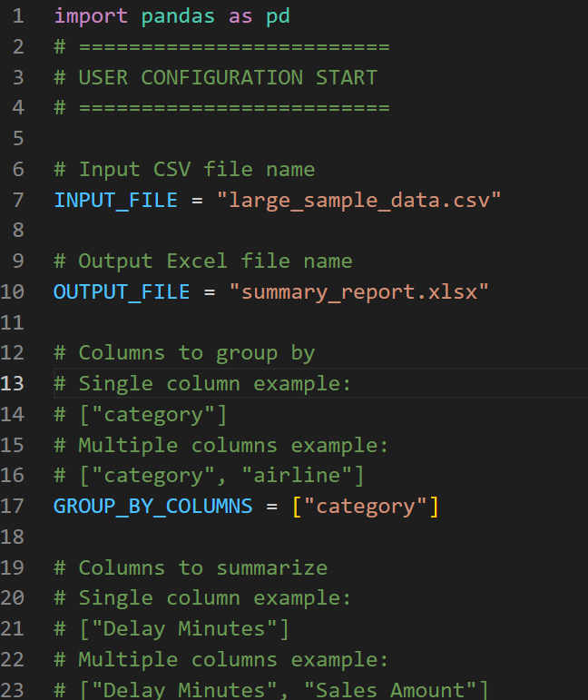Click the pandas module name
The image size is (588, 700).
171,16
